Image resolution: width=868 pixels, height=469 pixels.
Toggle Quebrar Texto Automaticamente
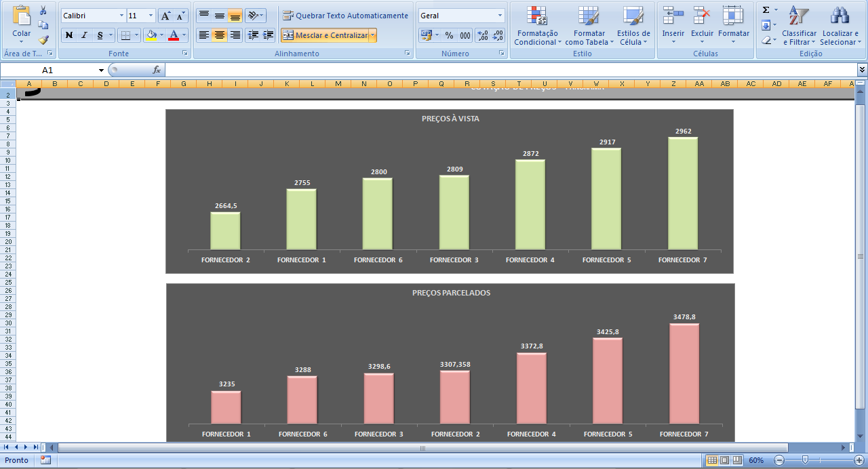[345, 16]
